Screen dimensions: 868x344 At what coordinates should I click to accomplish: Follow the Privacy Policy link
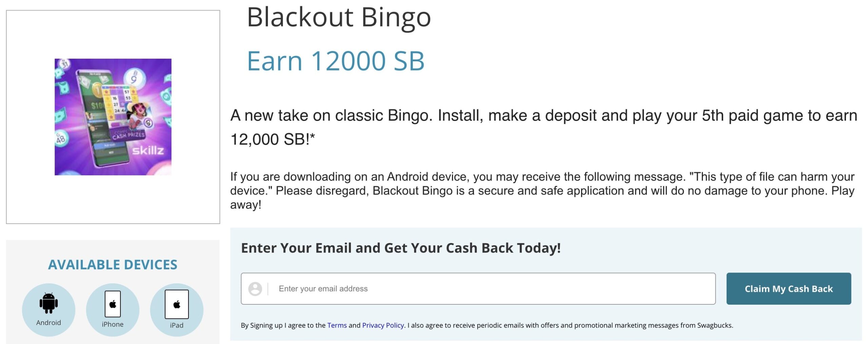coord(383,325)
